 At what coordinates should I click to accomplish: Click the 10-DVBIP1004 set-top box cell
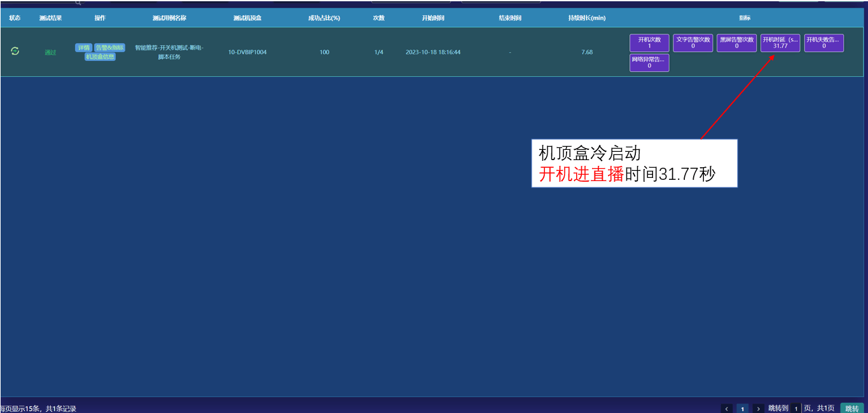tap(247, 52)
